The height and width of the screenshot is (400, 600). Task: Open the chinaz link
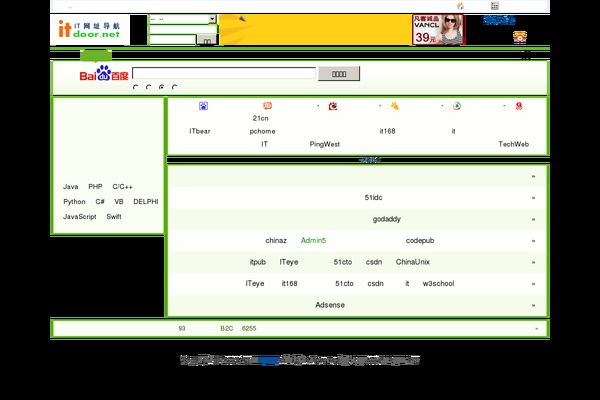(276, 241)
